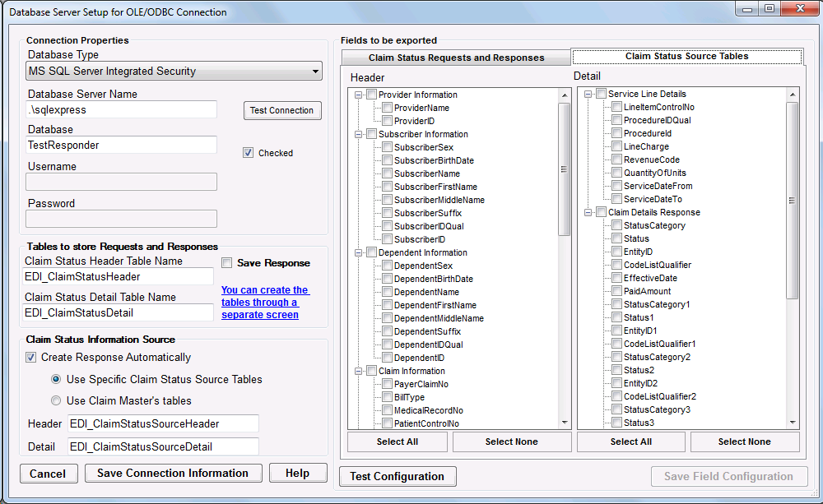Switch to Claim Status Requests and Responses tab

click(456, 58)
